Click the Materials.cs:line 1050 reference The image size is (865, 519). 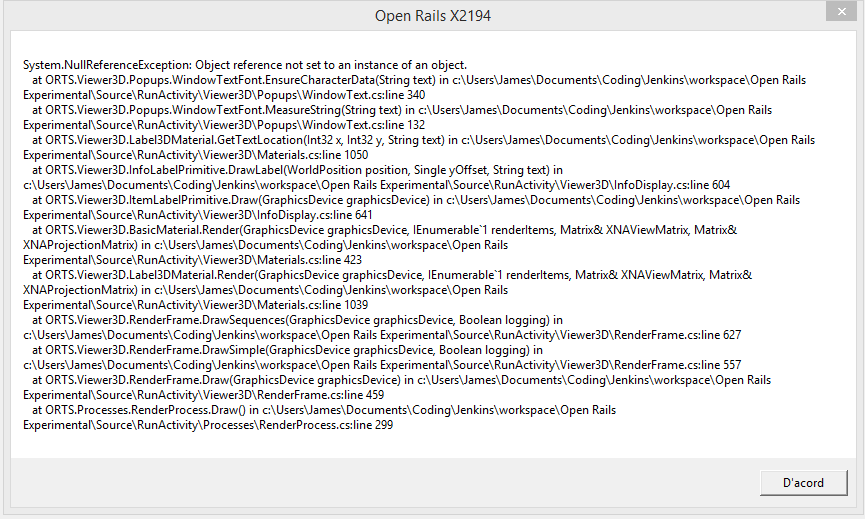(312, 155)
